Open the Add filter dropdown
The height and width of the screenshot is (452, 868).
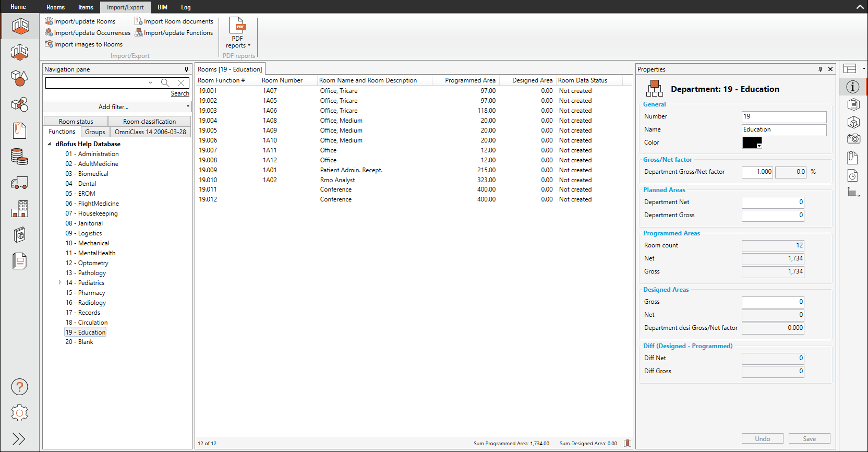(x=117, y=107)
